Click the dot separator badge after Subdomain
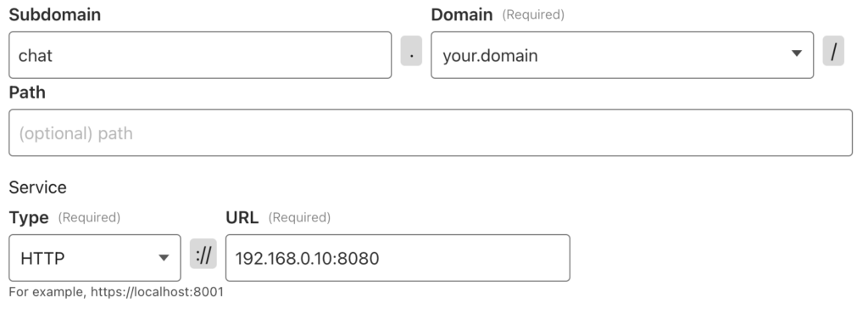The width and height of the screenshot is (868, 314). [x=411, y=51]
